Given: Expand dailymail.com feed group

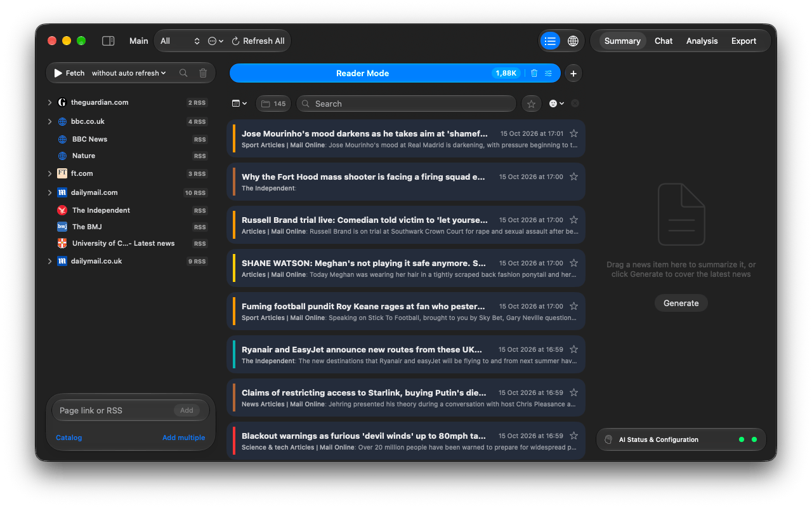Looking at the screenshot, I should click(x=50, y=192).
